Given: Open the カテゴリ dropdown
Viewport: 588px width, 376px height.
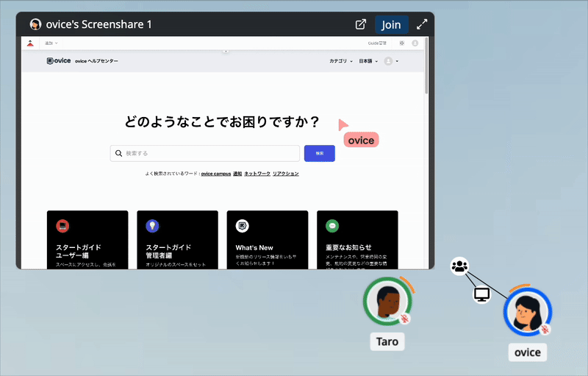Looking at the screenshot, I should 341,61.
